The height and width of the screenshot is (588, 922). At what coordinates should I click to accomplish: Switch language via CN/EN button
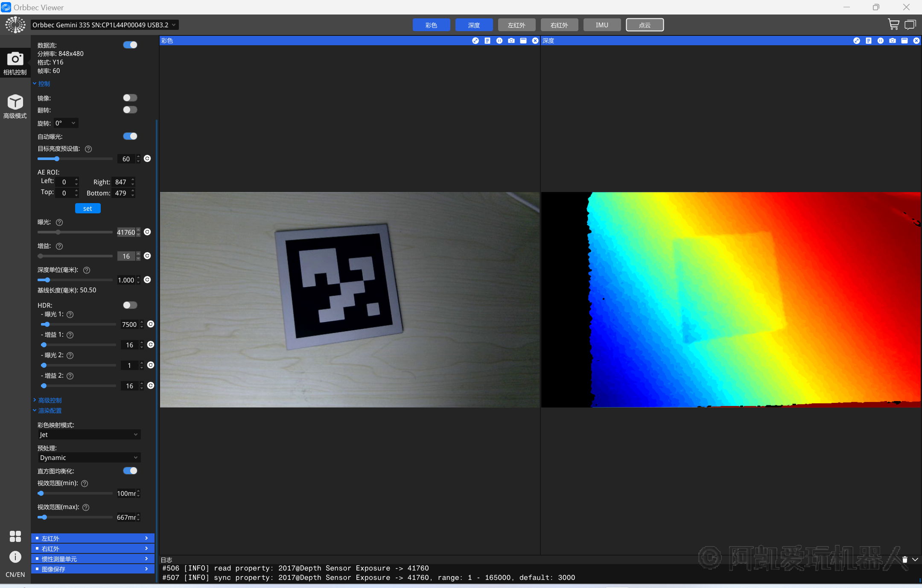pos(15,574)
